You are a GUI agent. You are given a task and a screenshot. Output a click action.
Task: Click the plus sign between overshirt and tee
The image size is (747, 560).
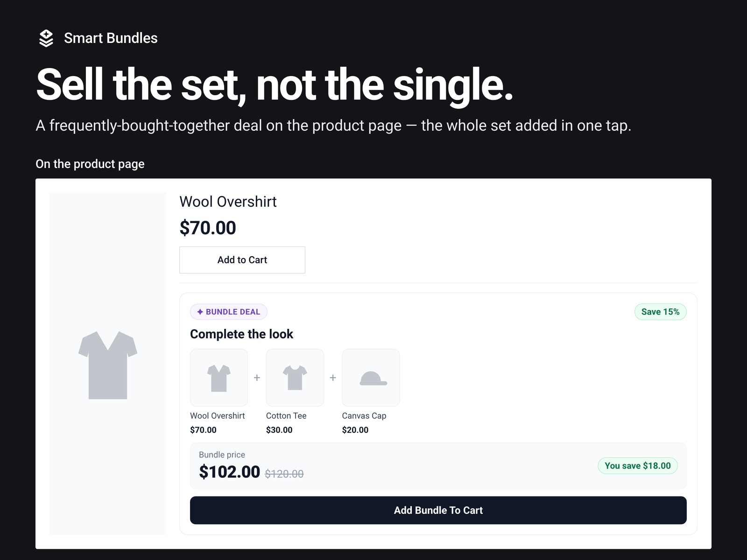257,378
